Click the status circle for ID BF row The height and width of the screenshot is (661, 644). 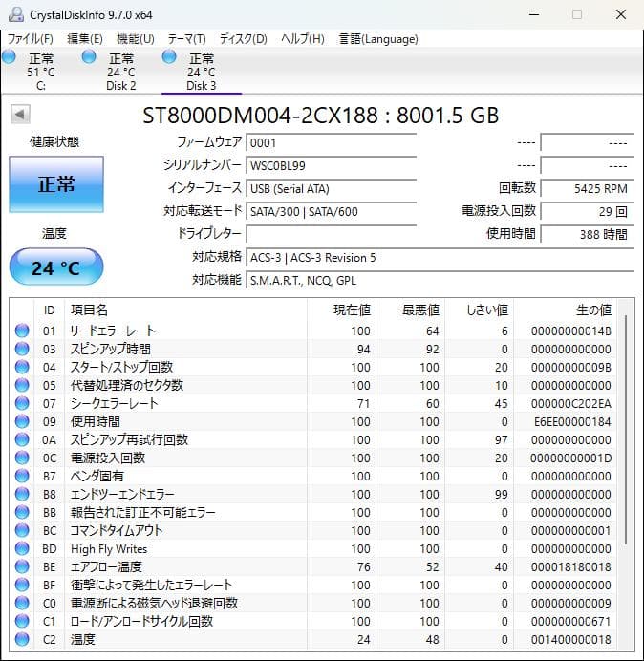pos(22,585)
